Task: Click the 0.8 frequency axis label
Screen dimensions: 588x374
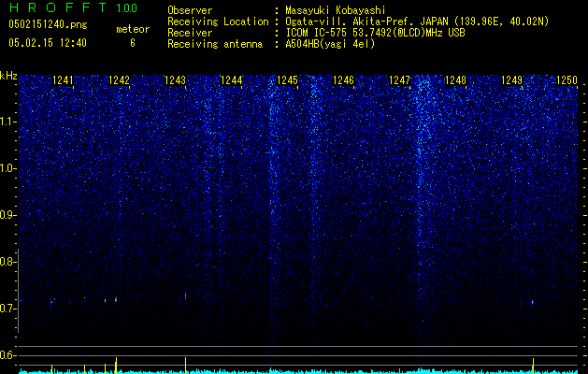Action: click(7, 262)
